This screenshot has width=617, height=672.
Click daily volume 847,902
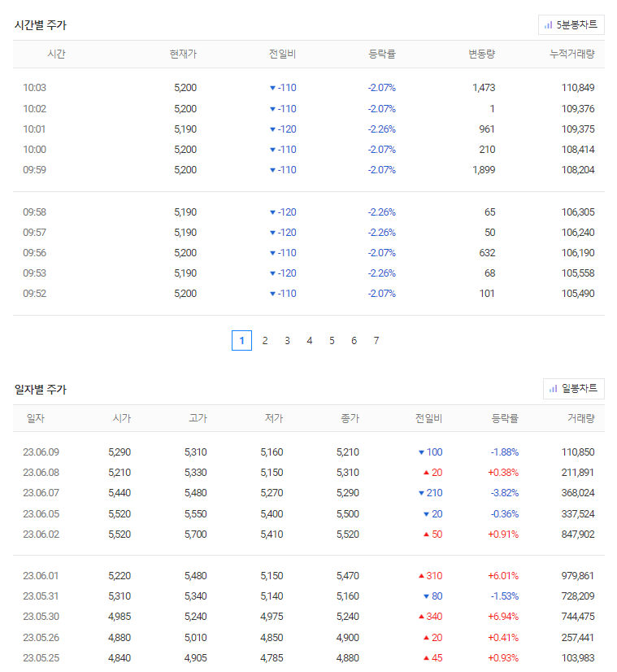[578, 535]
